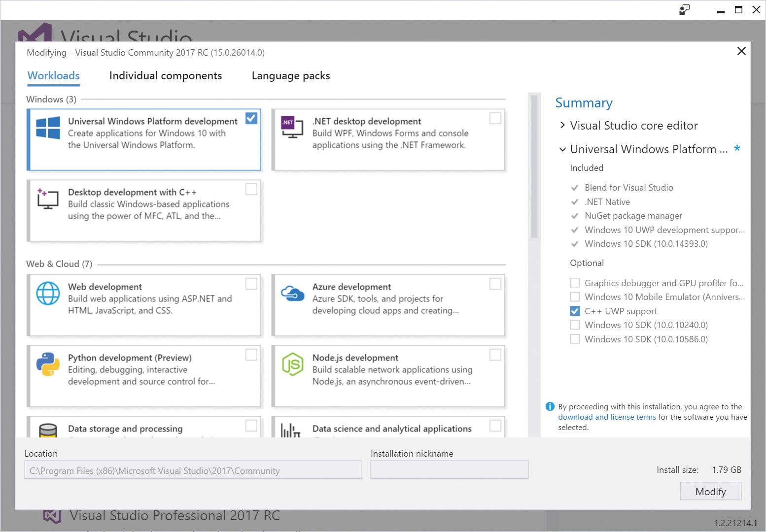Check Data storage and processing workload
The height and width of the screenshot is (532, 766).
(x=251, y=426)
